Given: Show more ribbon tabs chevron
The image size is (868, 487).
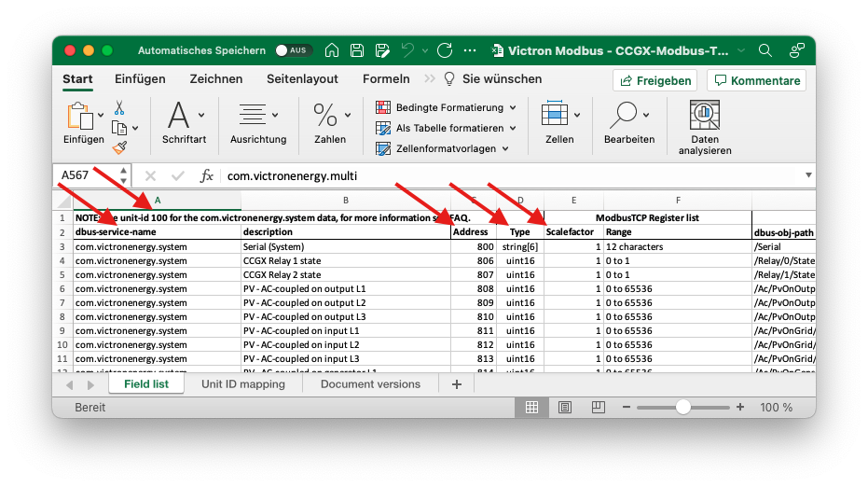Looking at the screenshot, I should pyautogui.click(x=430, y=79).
